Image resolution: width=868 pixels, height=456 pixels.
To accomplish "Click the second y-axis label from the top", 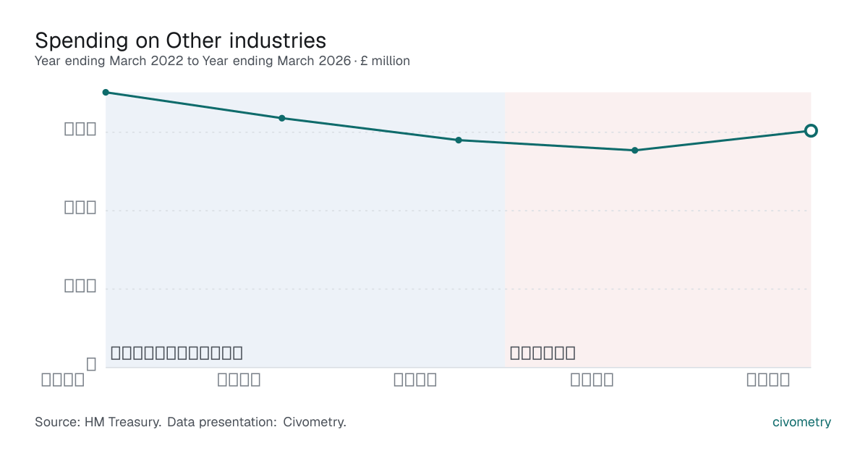I will [x=80, y=208].
